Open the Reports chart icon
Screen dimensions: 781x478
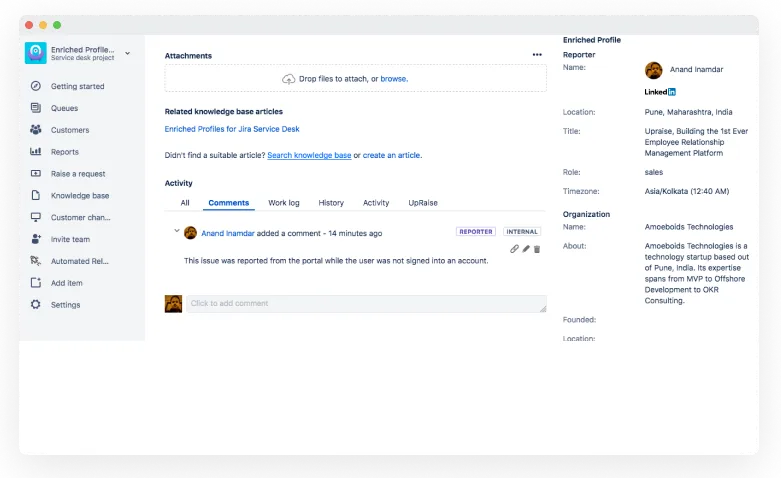36,152
